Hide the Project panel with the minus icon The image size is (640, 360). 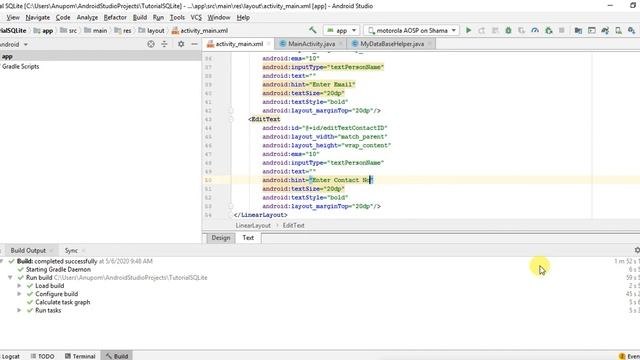pos(194,44)
